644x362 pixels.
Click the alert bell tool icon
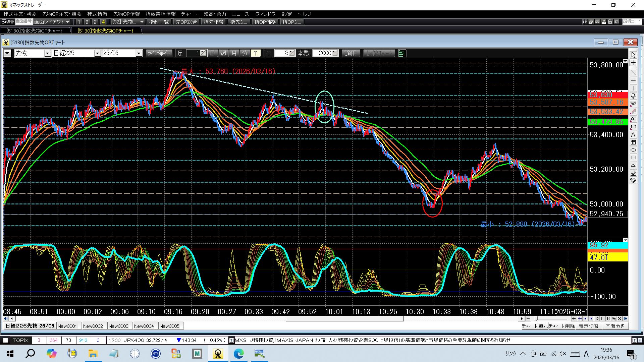pos(633,96)
